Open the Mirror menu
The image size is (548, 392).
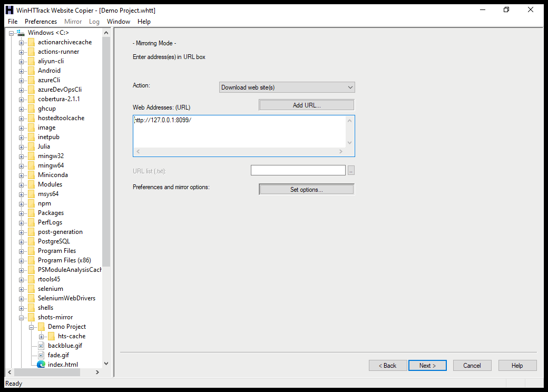(73, 22)
